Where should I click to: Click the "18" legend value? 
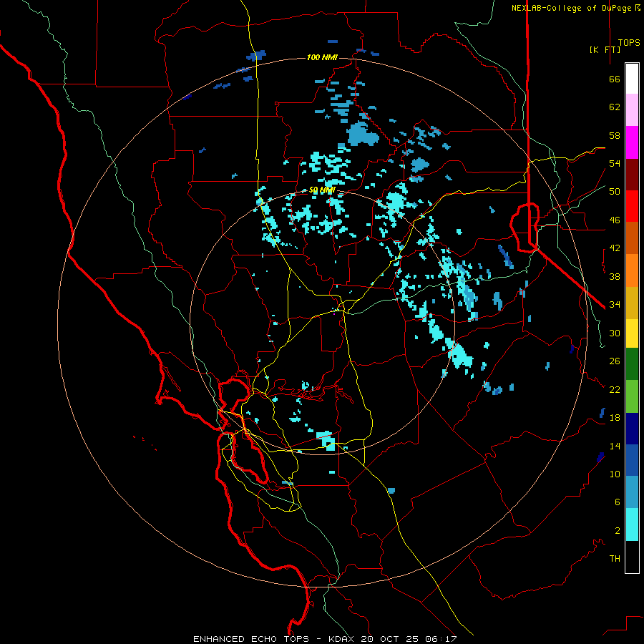click(x=615, y=418)
